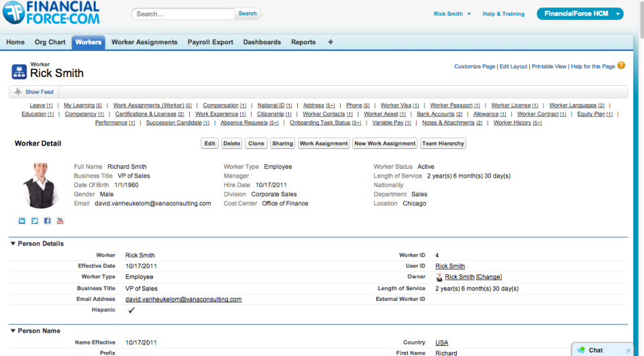Click Rick Smith's profile photo
The height and width of the screenshot is (356, 644).
tap(40, 186)
